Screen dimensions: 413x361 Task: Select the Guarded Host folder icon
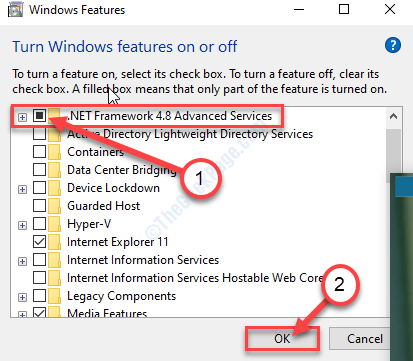[55, 206]
